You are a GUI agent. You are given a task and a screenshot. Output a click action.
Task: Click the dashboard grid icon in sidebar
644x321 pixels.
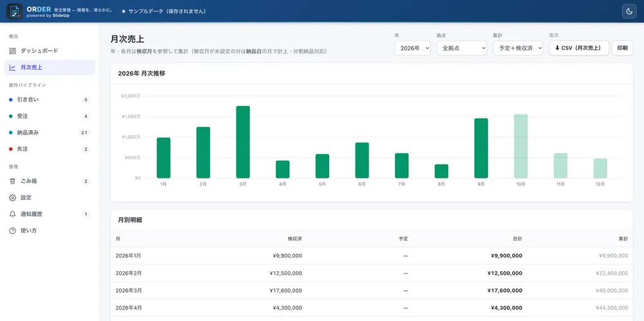(12, 51)
